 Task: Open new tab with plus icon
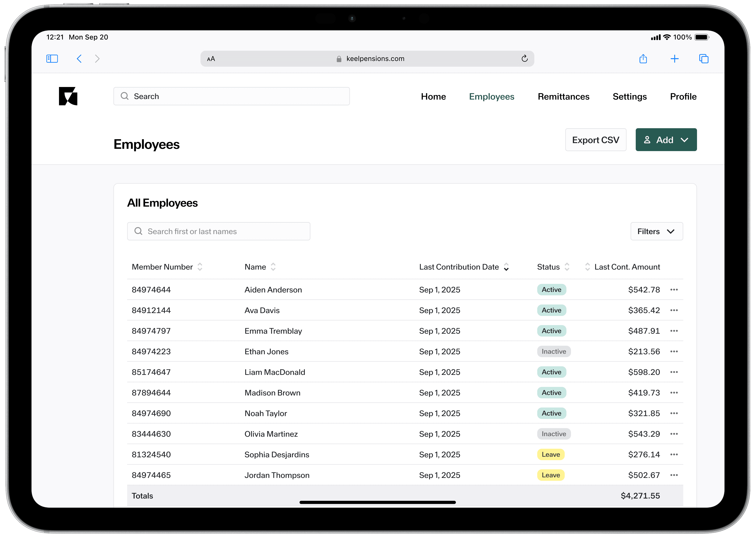click(674, 59)
